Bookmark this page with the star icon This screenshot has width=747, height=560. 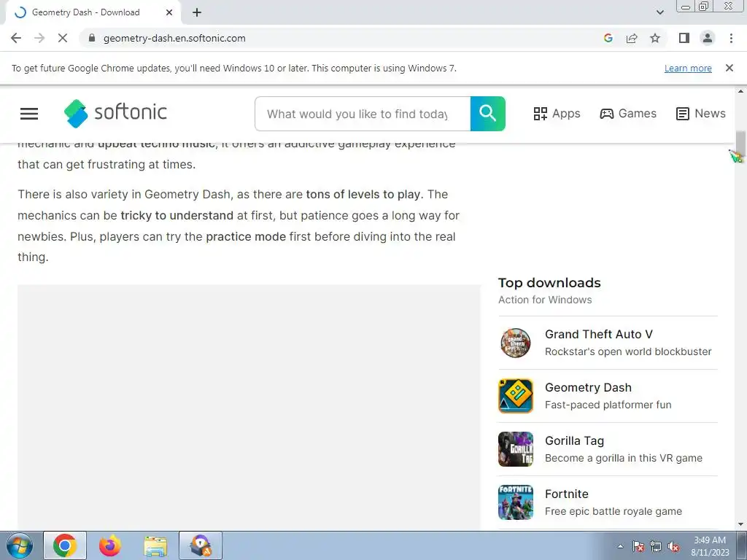(x=655, y=38)
